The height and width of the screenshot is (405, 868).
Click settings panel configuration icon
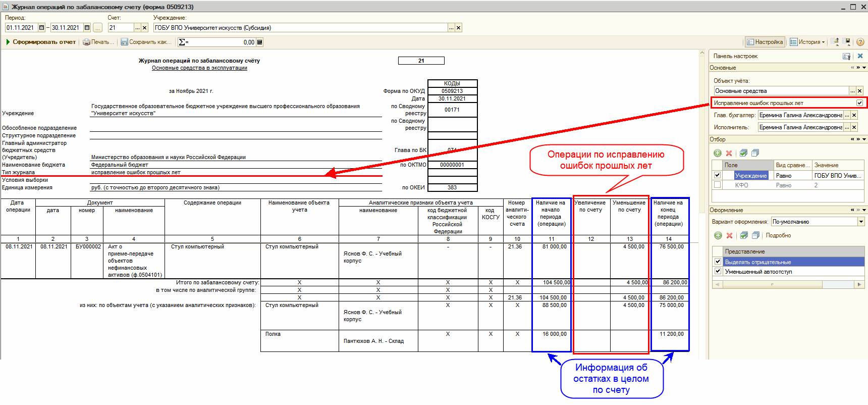pyautogui.click(x=847, y=56)
